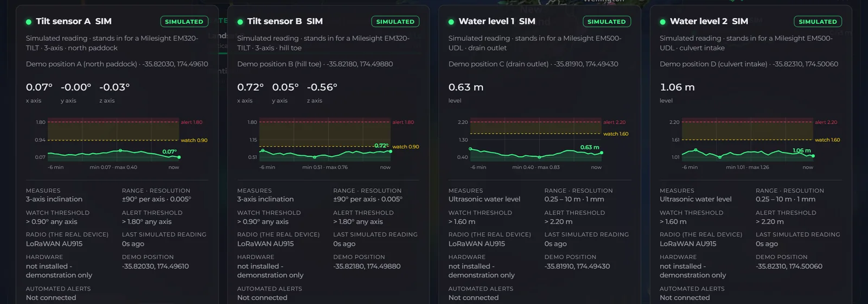Click '0.25 – 10 m · 1 mm' in Water level 2 card
This screenshot has height=304, width=868.
tap(786, 199)
